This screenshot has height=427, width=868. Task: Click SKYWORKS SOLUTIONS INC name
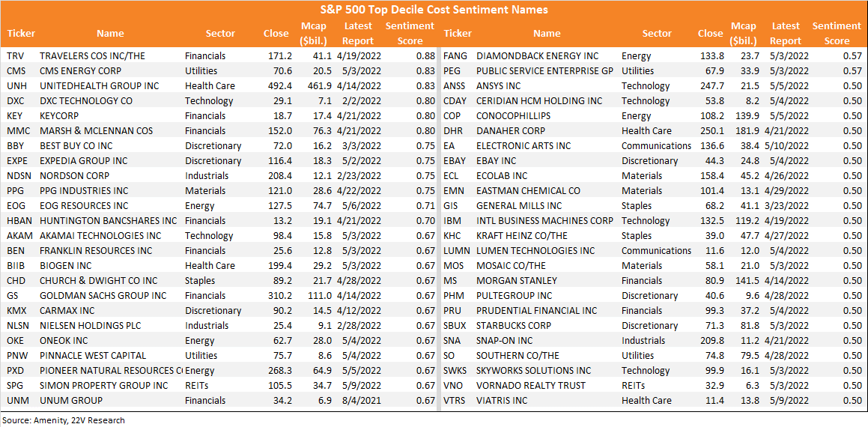534,370
